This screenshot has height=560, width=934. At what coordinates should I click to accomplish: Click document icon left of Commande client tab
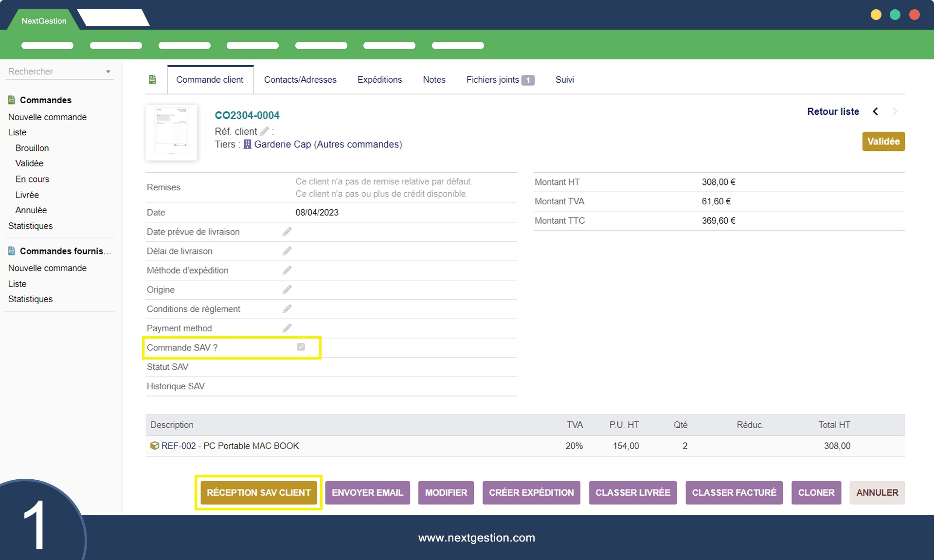click(152, 79)
